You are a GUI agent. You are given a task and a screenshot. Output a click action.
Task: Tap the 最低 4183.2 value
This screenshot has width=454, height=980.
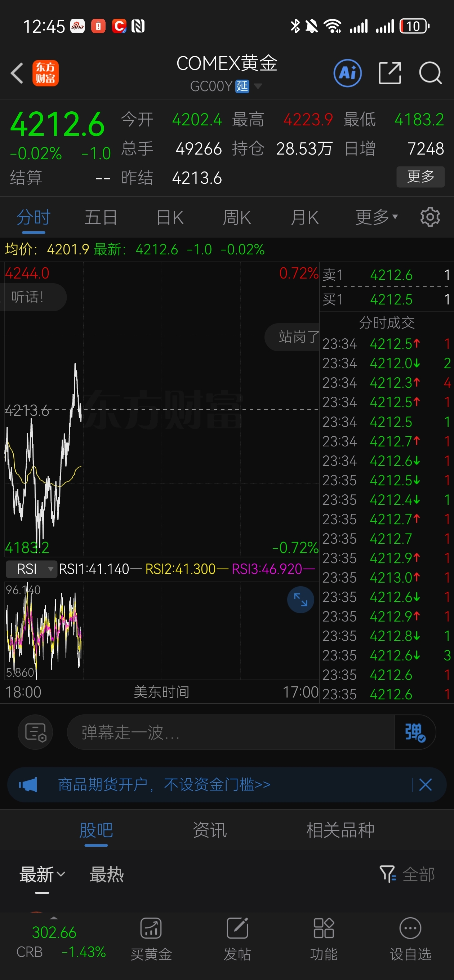click(419, 120)
